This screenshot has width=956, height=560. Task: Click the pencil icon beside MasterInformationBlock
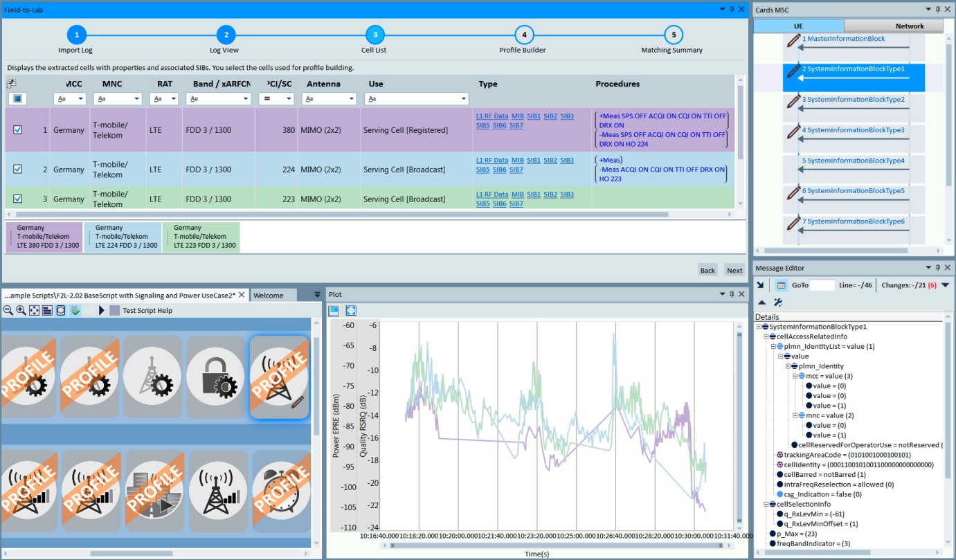point(793,40)
